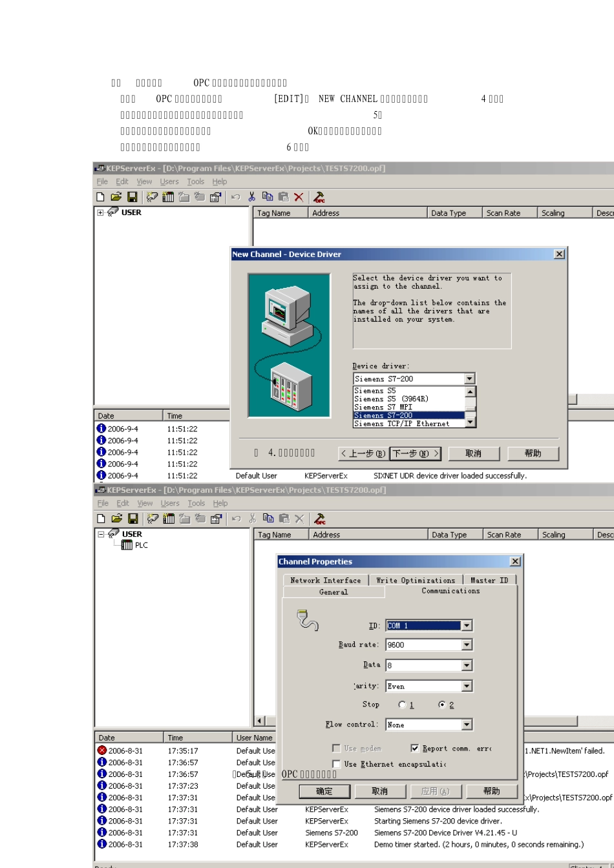Click New Channel icon in upper window toolbar
614x868 pixels.
pyautogui.click(x=152, y=197)
